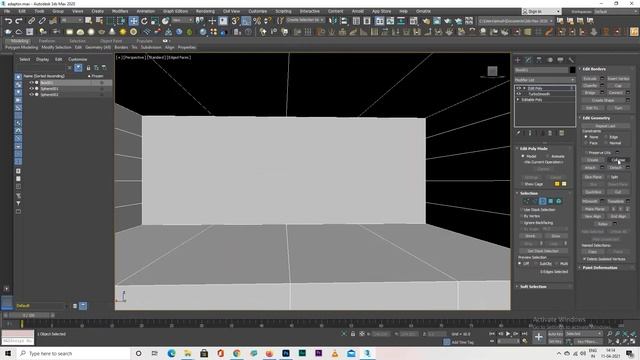Click the Cap button in Edit Borders
Screen dimensions: 640x360
point(618,86)
